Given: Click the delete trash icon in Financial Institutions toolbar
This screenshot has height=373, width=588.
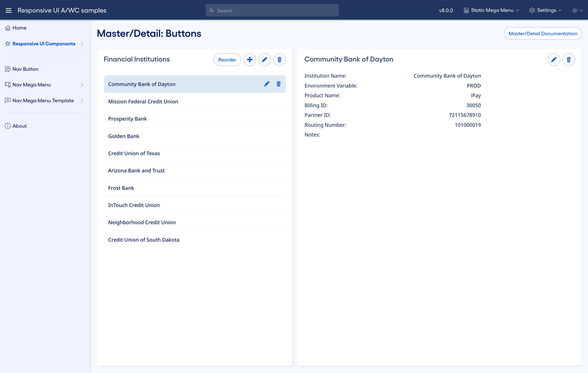Looking at the screenshot, I should 279,59.
